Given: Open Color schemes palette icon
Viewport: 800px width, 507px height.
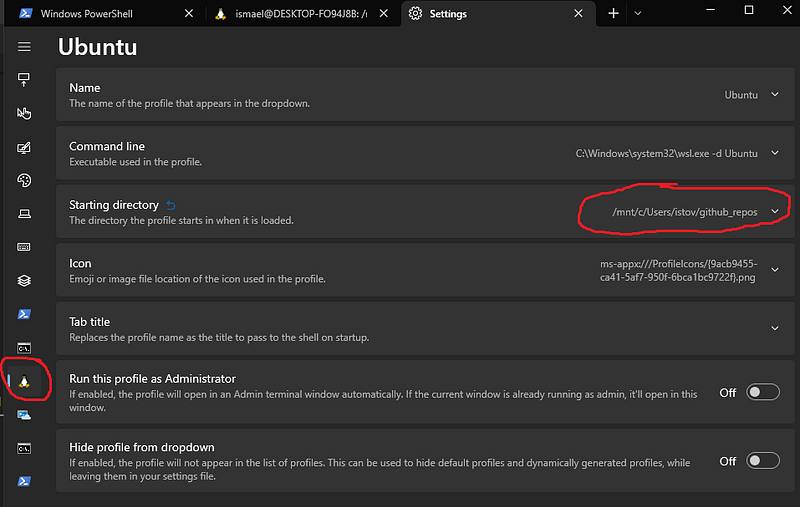Looking at the screenshot, I should click(24, 181).
